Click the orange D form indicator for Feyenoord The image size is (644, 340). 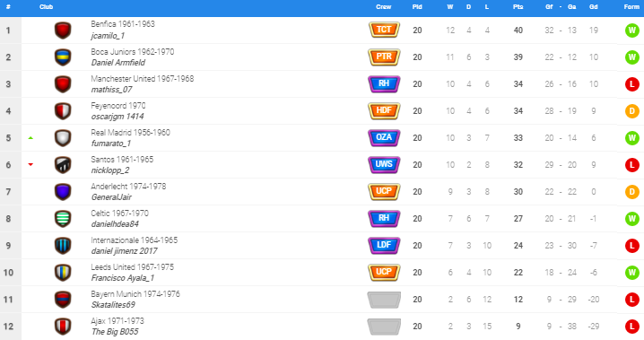[x=631, y=111]
